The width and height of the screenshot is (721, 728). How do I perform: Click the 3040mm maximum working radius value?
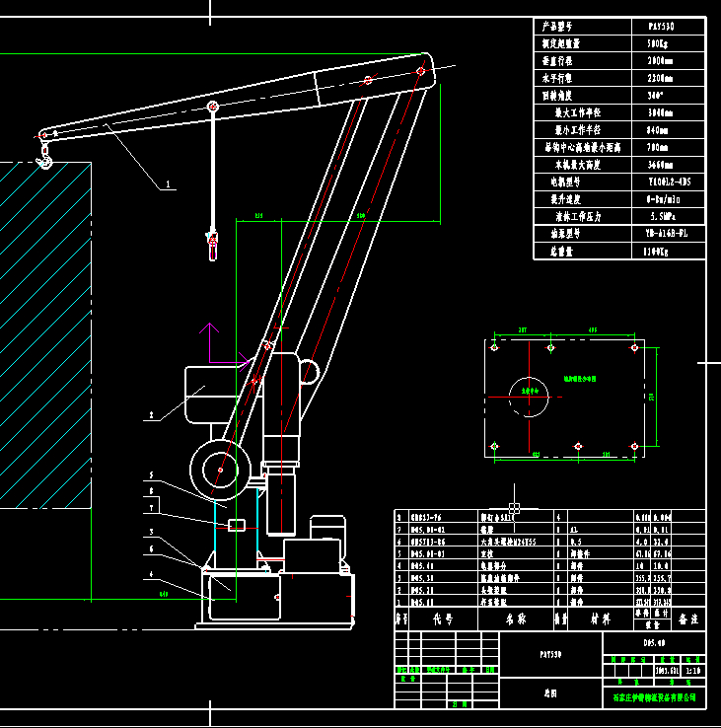coord(660,112)
